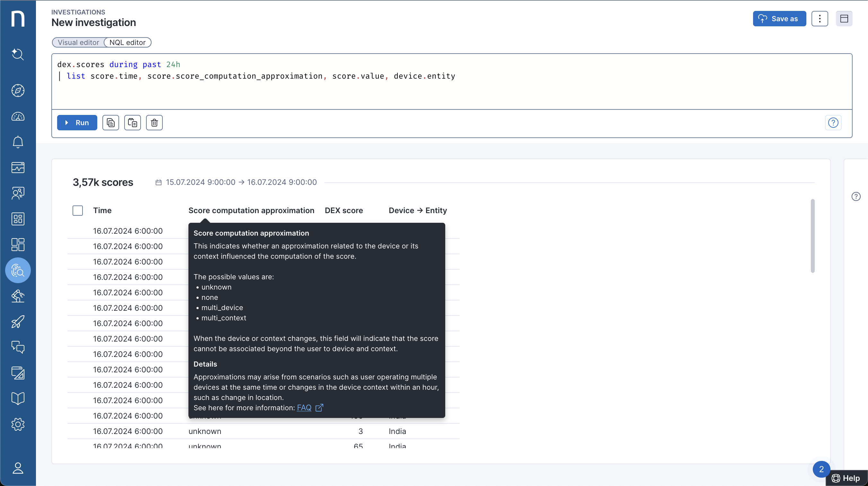Toggle the layout panel icon top right
Image resolution: width=868 pixels, height=486 pixels.
point(844,19)
